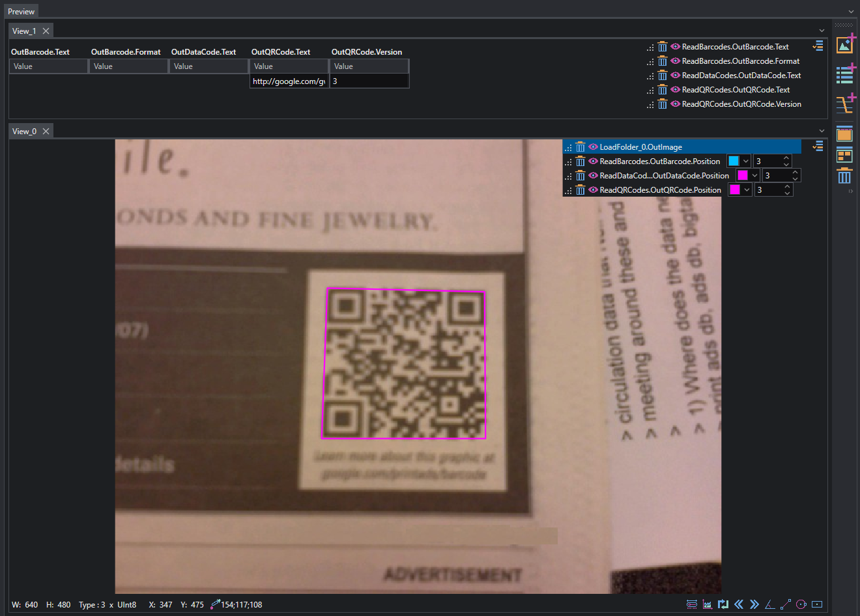
Task: Click the OutBarcode.Text column header
Action: (x=40, y=52)
